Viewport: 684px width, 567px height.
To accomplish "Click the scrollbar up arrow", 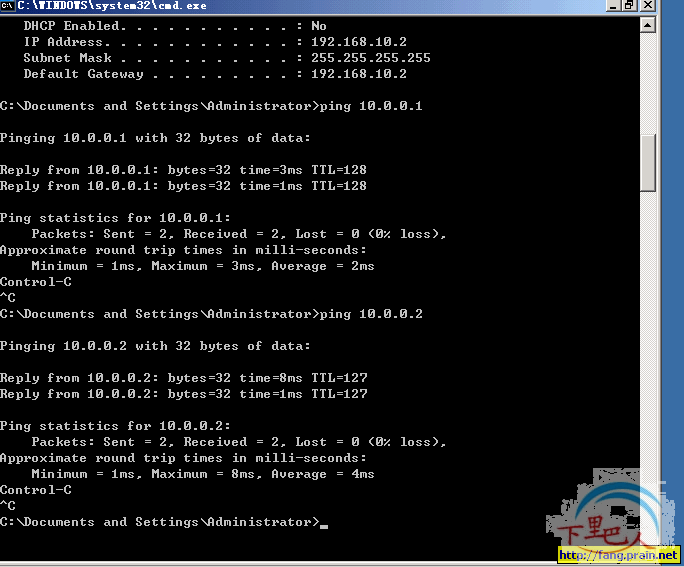I will pos(648,26).
